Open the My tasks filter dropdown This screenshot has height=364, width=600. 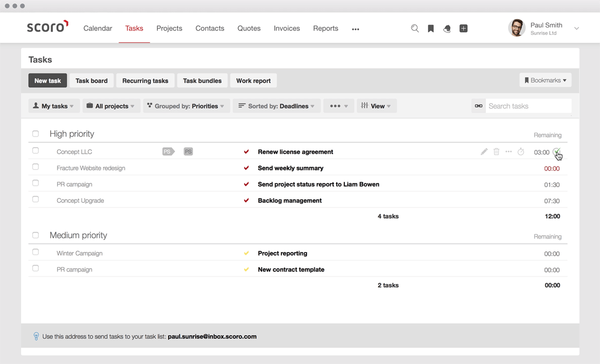(x=54, y=106)
